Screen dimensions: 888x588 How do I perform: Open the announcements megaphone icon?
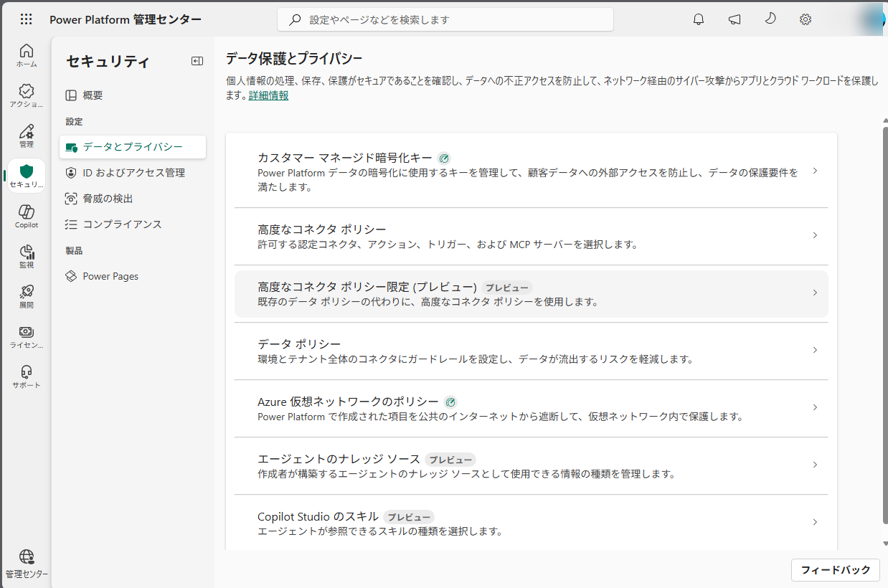(735, 19)
